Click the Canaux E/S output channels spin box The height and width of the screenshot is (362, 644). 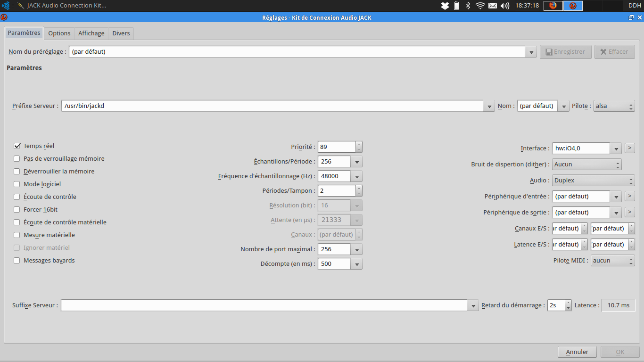(x=612, y=229)
